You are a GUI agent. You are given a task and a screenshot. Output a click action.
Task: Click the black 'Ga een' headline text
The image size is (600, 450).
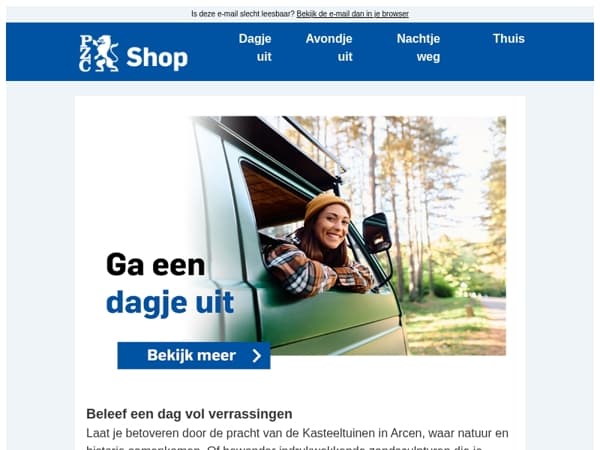[x=156, y=264]
